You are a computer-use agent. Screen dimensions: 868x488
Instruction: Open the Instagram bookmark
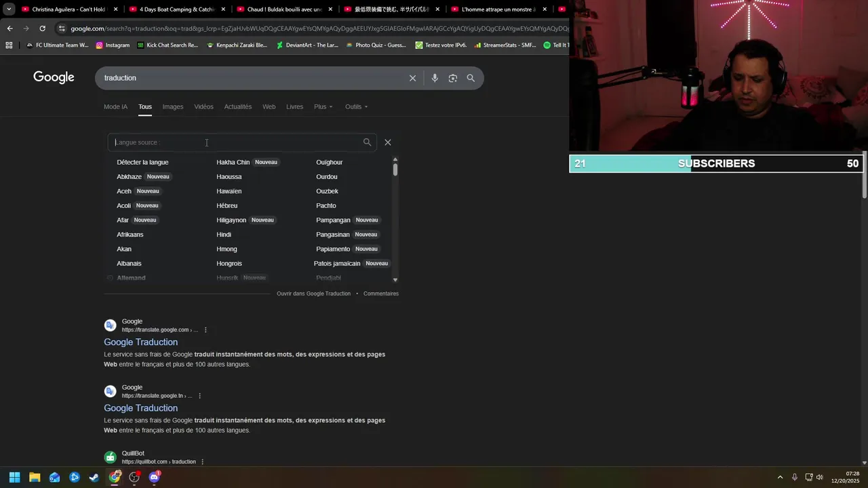pos(113,45)
